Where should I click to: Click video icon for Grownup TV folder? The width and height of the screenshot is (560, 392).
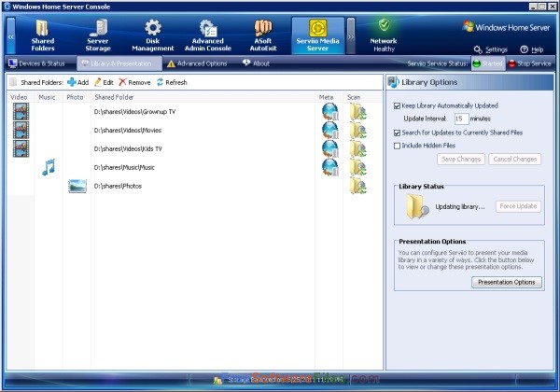pyautogui.click(x=21, y=111)
